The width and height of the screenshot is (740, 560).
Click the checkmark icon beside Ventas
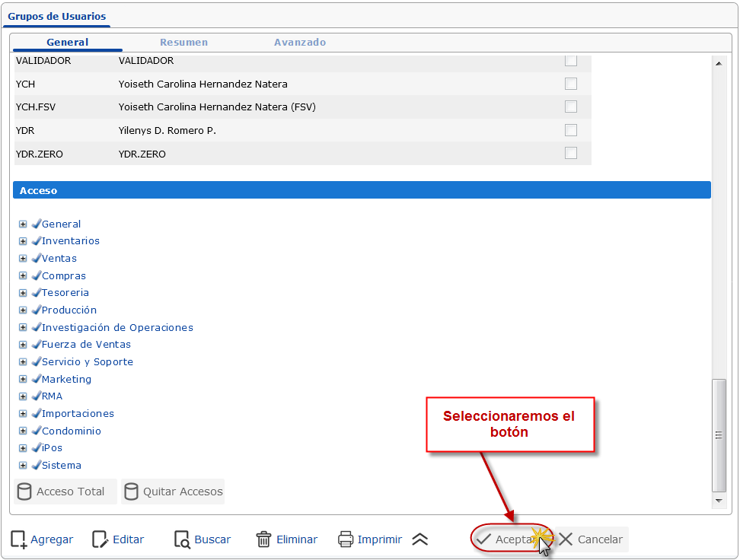pyautogui.click(x=37, y=258)
